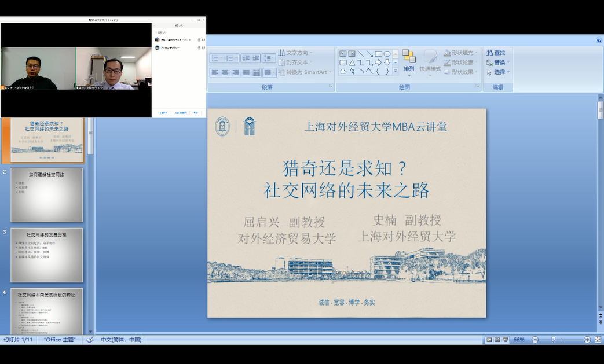
Task: Expand the shapes gallery more arrow
Action: (x=396, y=71)
